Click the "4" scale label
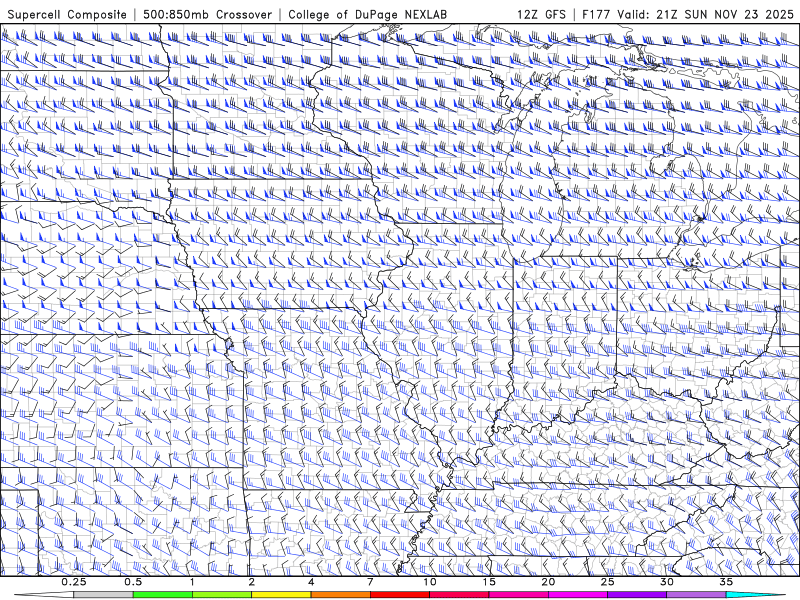800x600 pixels. 311,582
